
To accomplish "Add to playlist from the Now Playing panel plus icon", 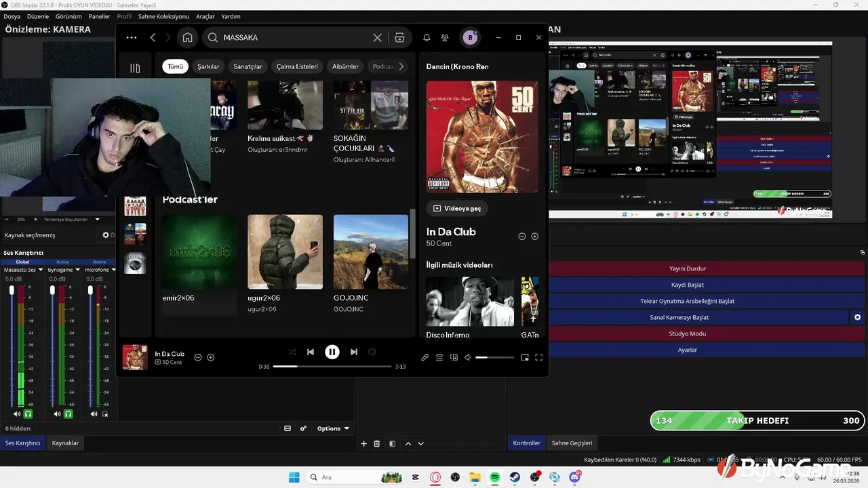I will tap(534, 237).
